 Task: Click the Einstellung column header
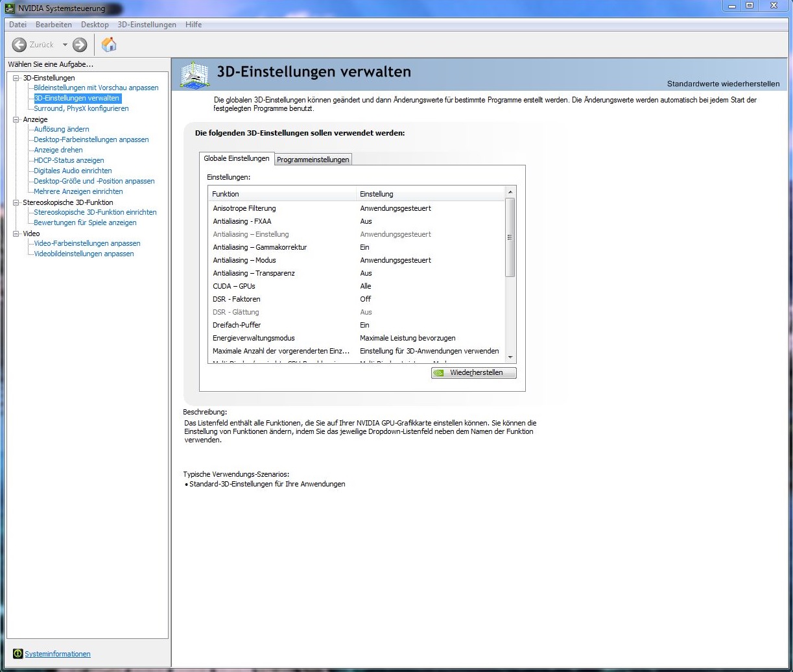[x=430, y=194]
